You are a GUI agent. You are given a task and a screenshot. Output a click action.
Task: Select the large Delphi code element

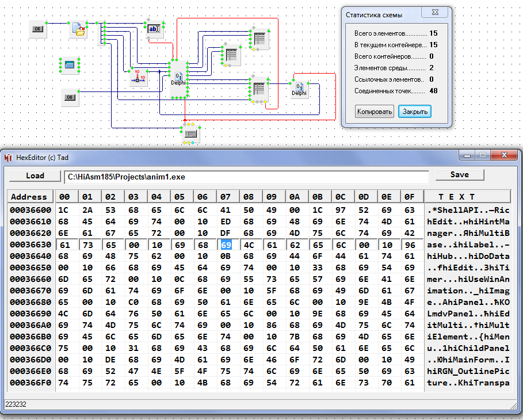[x=178, y=79]
